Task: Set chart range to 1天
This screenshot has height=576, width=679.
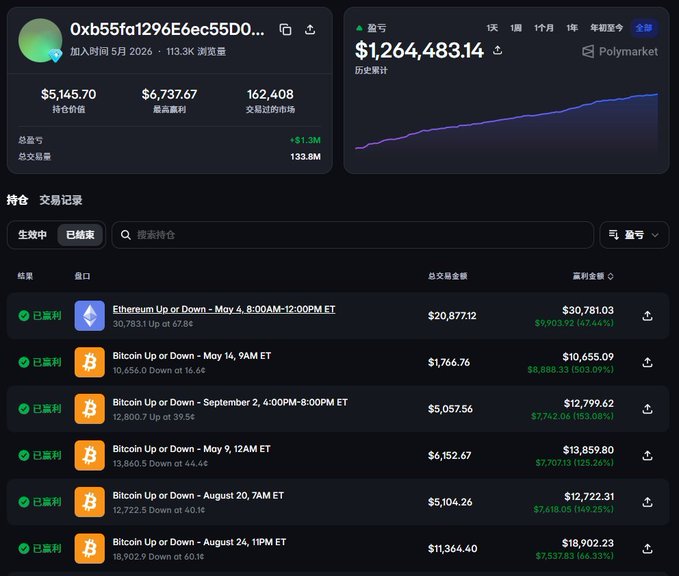Action: pos(492,28)
